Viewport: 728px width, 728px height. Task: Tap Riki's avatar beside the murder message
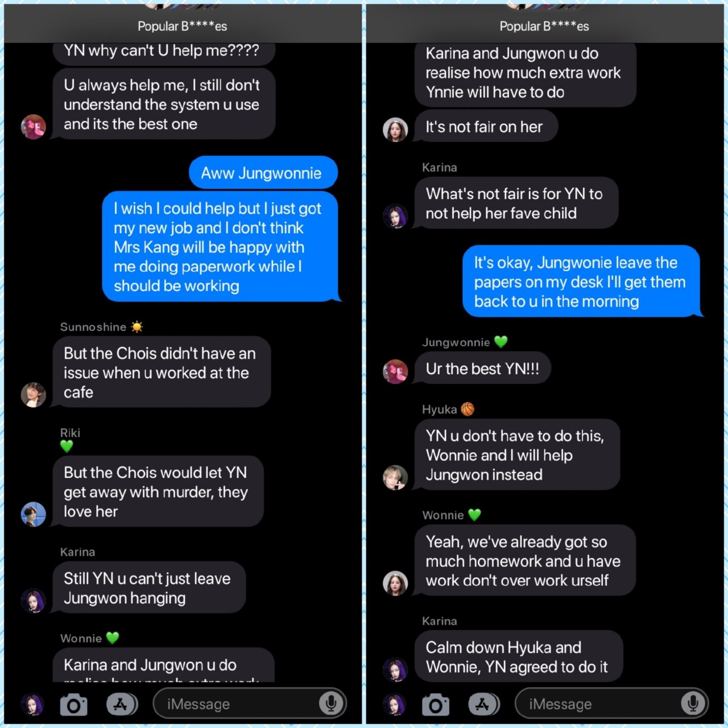[x=34, y=514]
